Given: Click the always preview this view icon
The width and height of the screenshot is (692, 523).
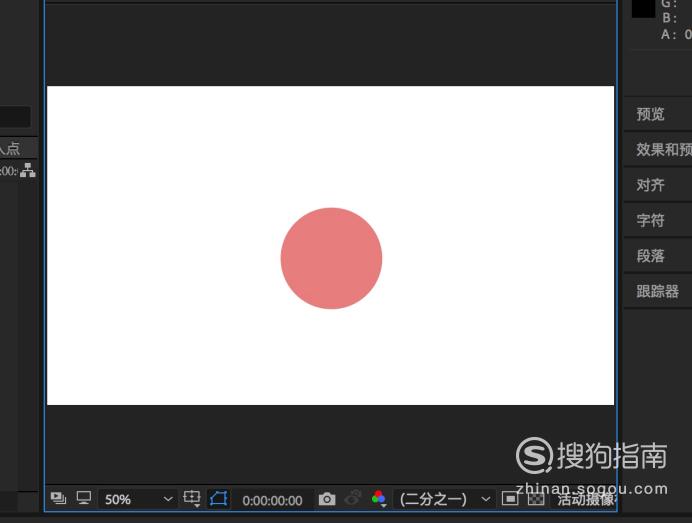Looking at the screenshot, I should [58, 498].
